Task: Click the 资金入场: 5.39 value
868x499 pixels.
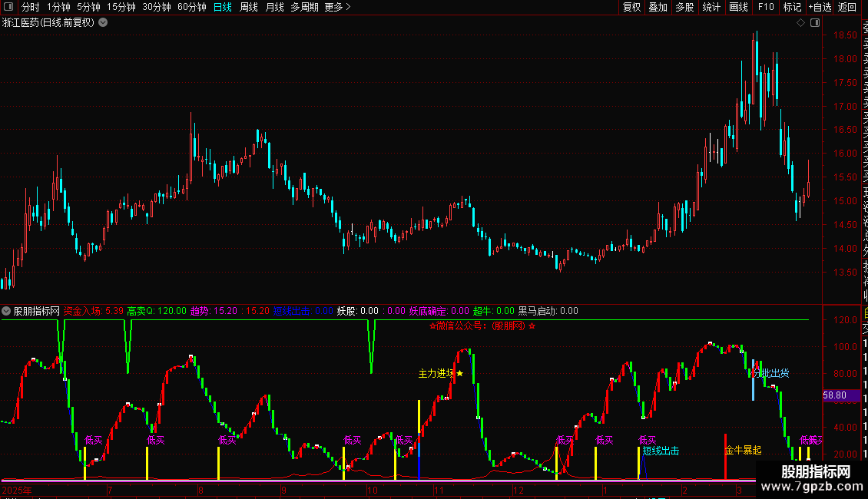Action: [x=94, y=311]
